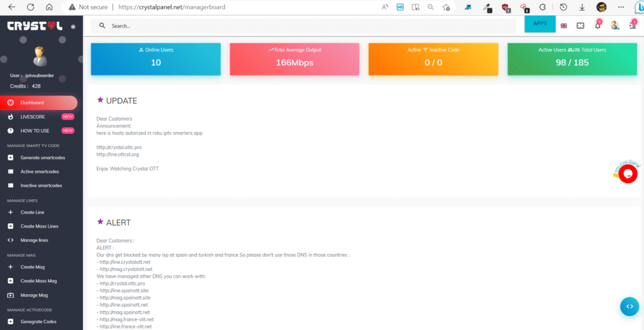Add page to favorites star icon
This screenshot has width=644, height=330.
point(446,7)
